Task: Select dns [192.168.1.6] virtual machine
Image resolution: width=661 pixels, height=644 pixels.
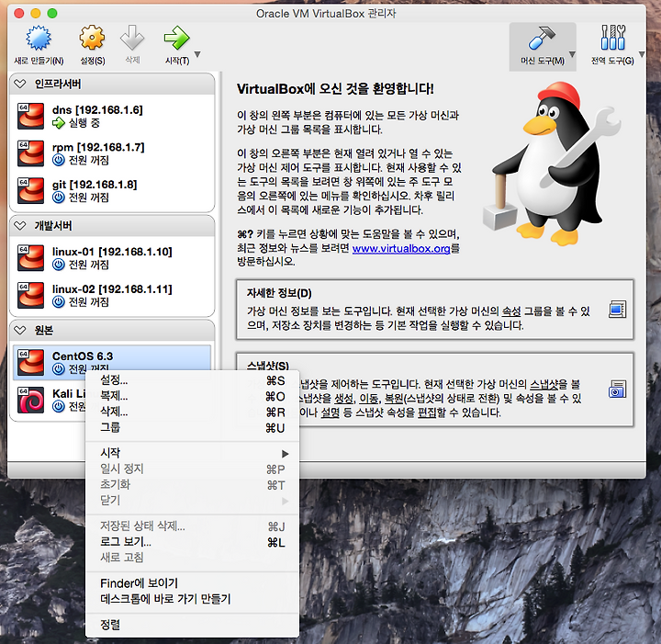Action: 112,116
